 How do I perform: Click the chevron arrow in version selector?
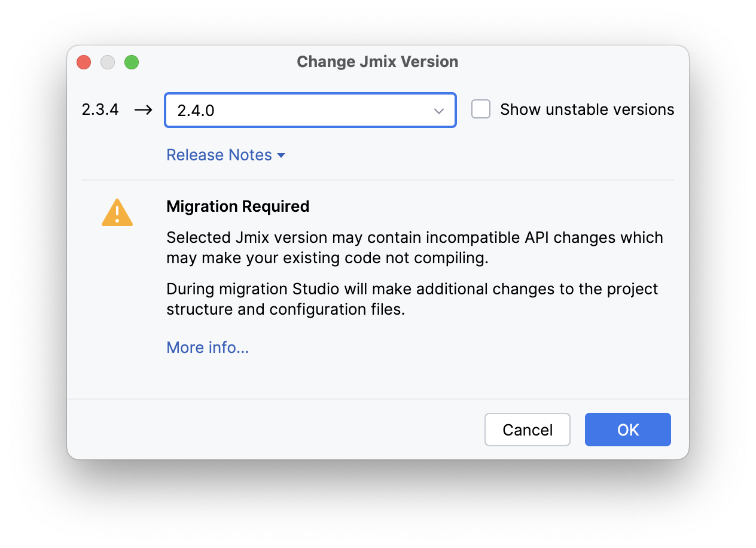coord(439,111)
